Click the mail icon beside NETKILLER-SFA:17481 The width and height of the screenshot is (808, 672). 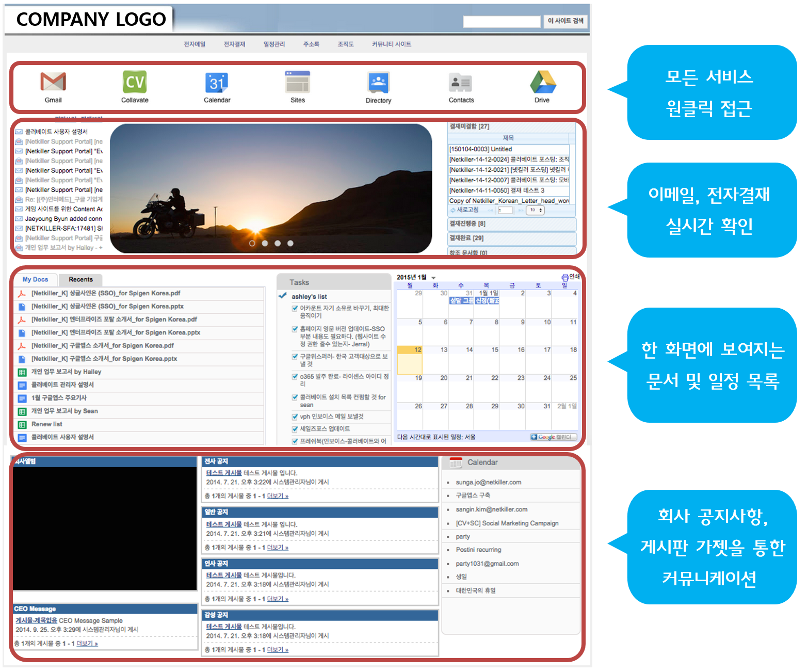pyautogui.click(x=19, y=228)
